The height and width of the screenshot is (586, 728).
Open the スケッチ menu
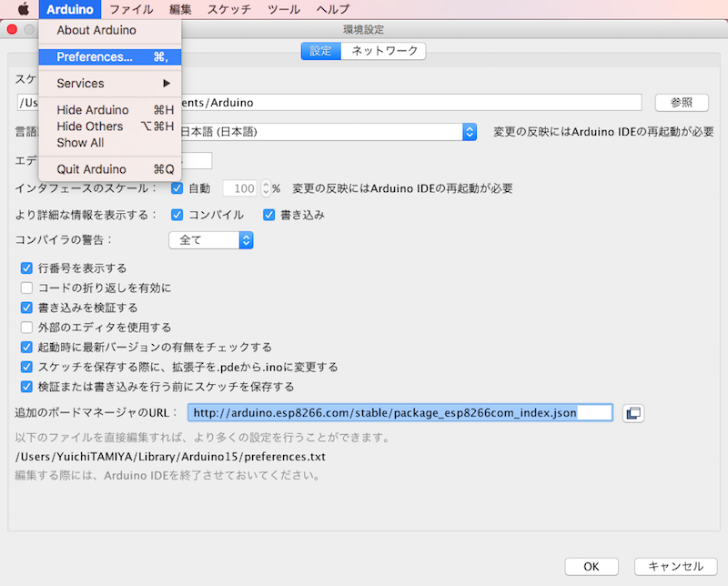[x=229, y=9]
